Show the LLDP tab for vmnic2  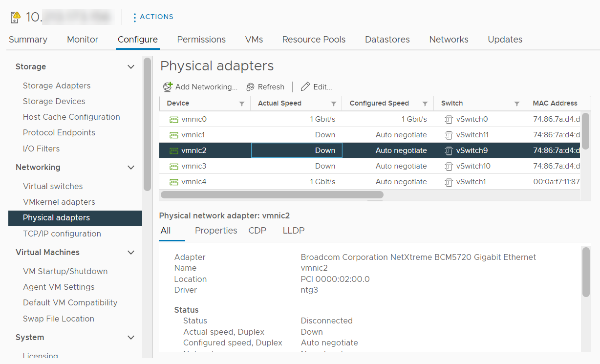pos(294,231)
